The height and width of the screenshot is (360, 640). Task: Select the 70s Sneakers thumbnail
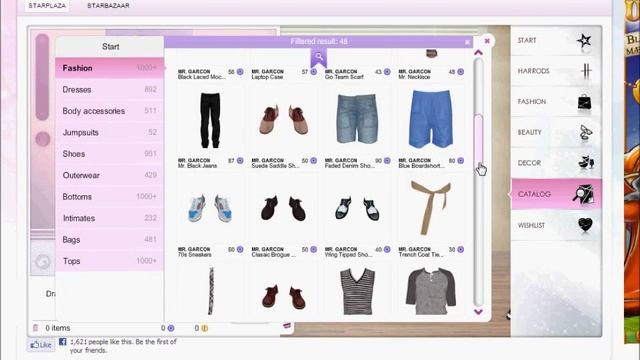tap(210, 208)
